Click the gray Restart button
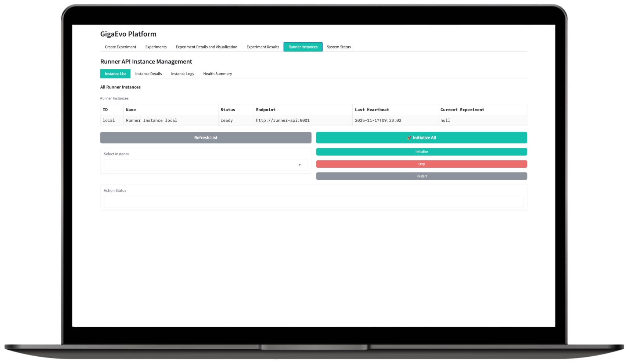This screenshot has width=629, height=364. coord(421,176)
